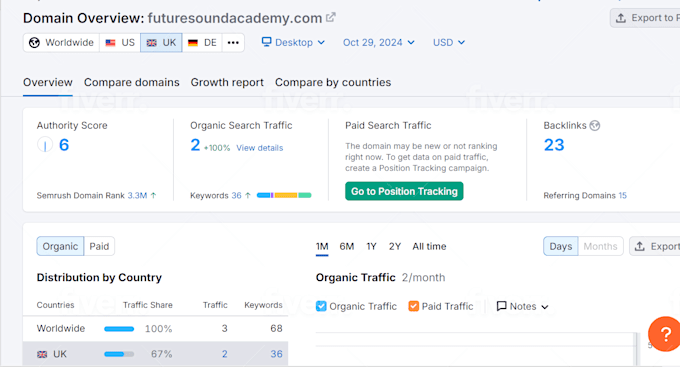Select the 1M time range

[x=322, y=246]
